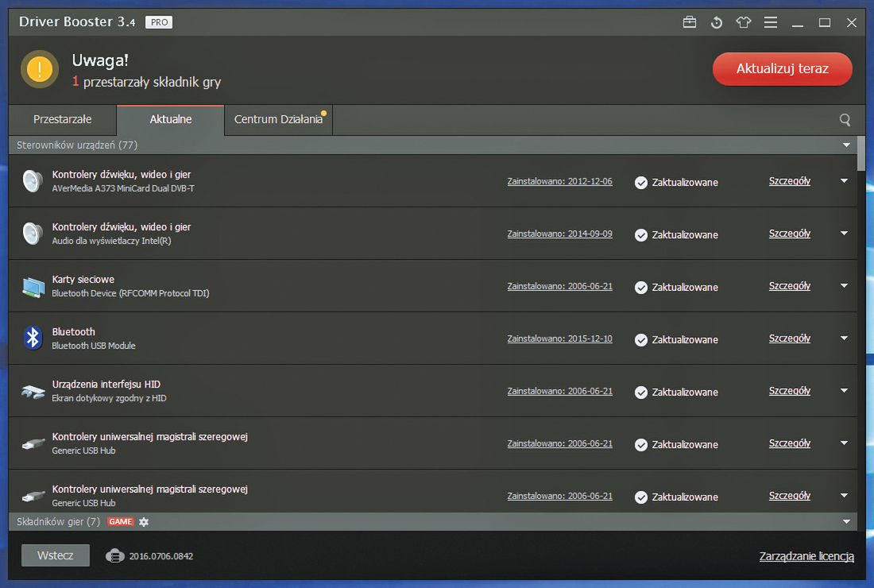Click the blue Bluetooth icon
The height and width of the screenshot is (588, 874).
33,338
